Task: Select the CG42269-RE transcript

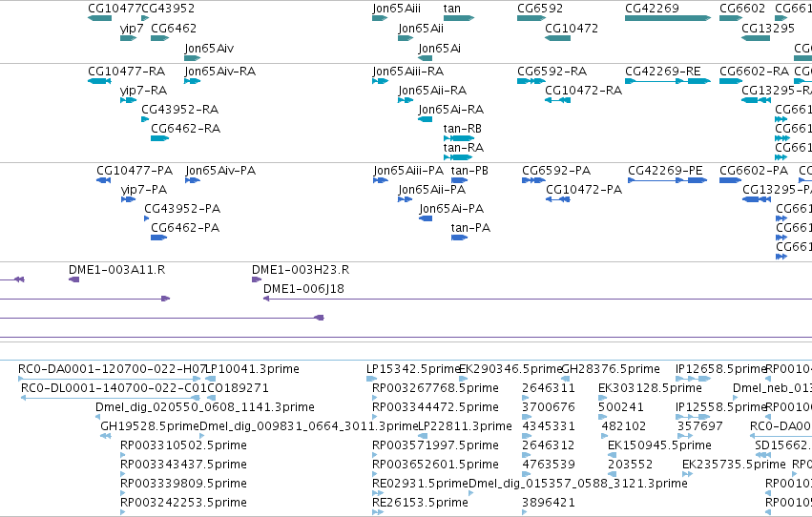Action: (668, 81)
